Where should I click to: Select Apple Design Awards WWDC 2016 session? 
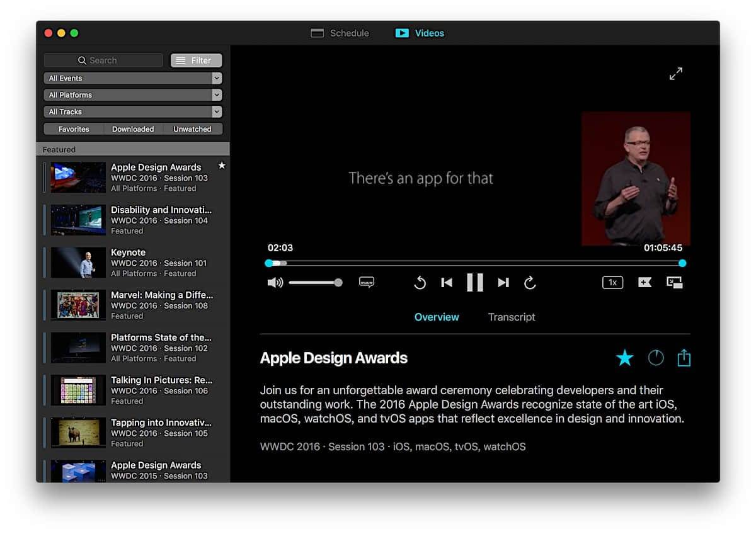coord(133,178)
